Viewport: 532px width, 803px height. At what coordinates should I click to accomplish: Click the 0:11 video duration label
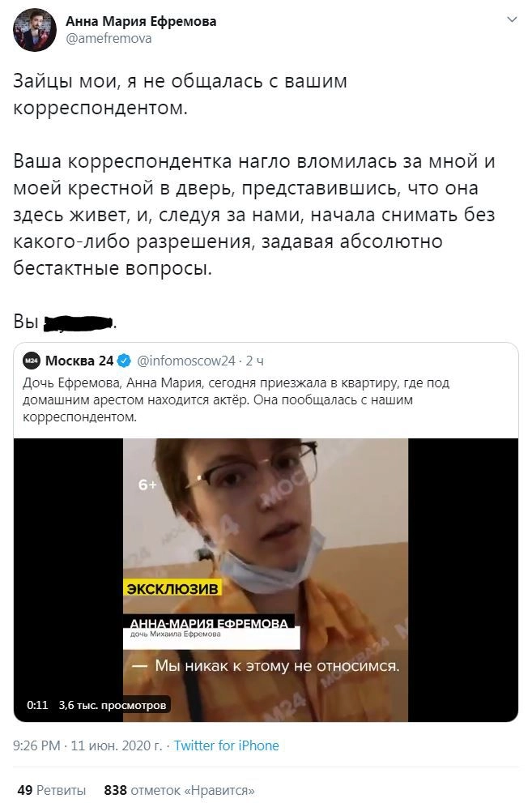pos(37,705)
